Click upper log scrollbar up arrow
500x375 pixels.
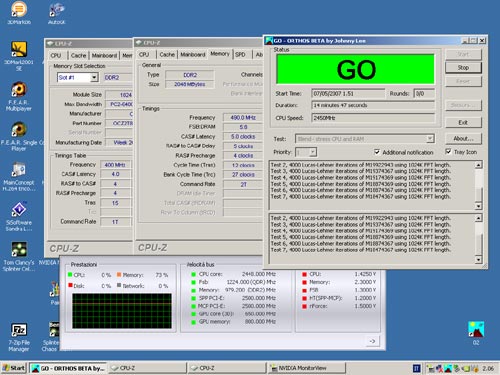click(478, 165)
